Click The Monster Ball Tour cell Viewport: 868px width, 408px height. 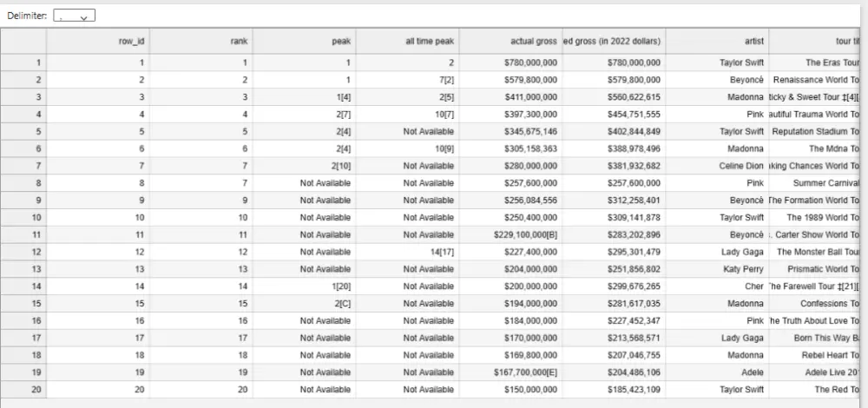pos(814,252)
